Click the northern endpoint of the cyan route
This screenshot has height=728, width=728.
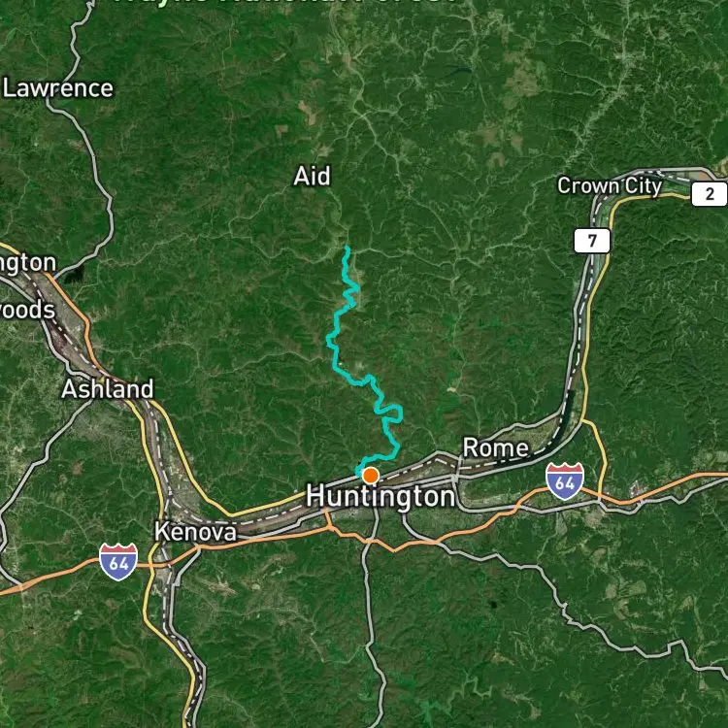coord(347,248)
